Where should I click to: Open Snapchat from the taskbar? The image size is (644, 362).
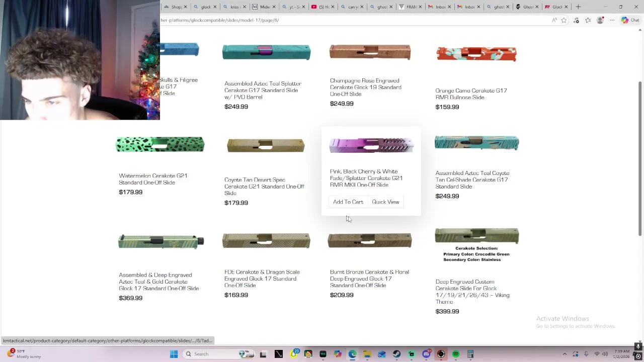293,354
